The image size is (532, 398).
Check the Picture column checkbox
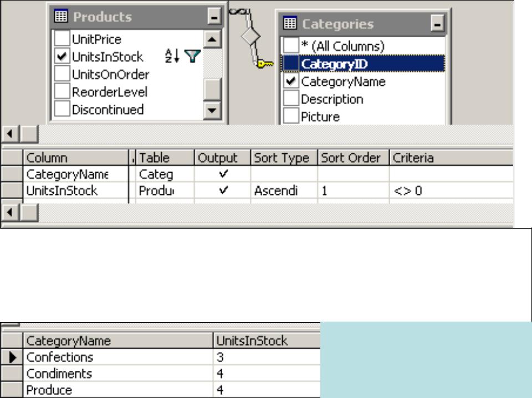pos(291,116)
